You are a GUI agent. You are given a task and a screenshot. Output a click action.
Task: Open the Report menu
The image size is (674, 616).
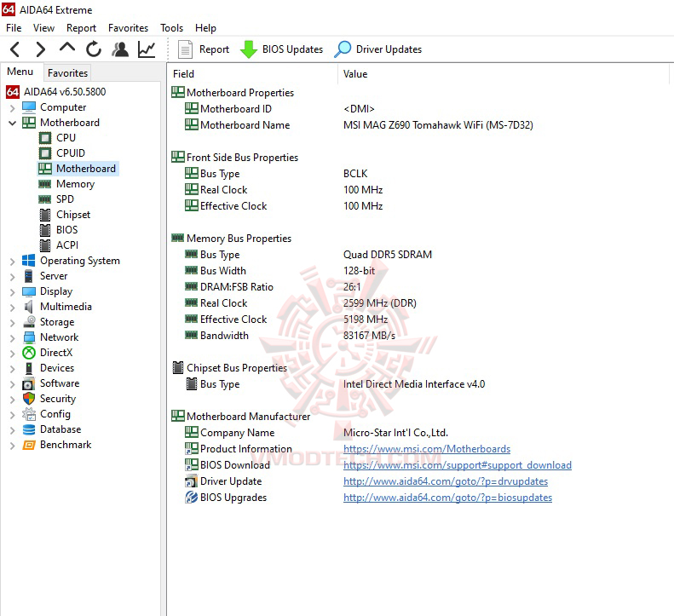pyautogui.click(x=81, y=28)
